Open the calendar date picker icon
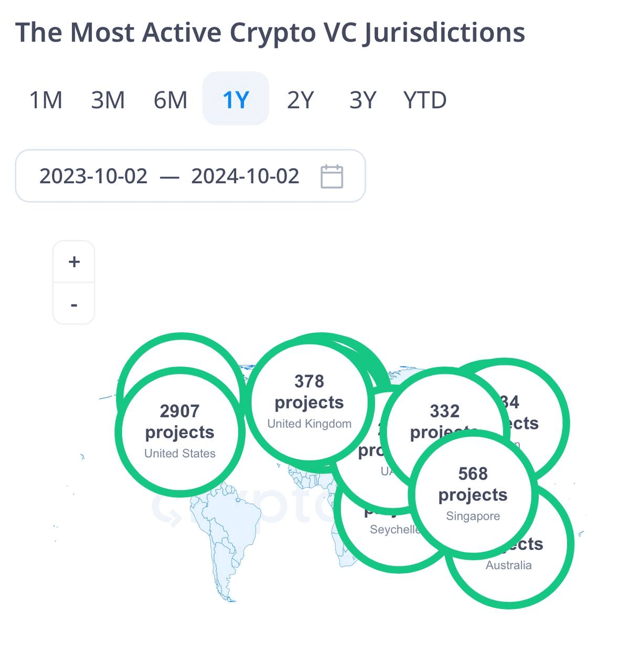The image size is (640, 672). point(332,176)
